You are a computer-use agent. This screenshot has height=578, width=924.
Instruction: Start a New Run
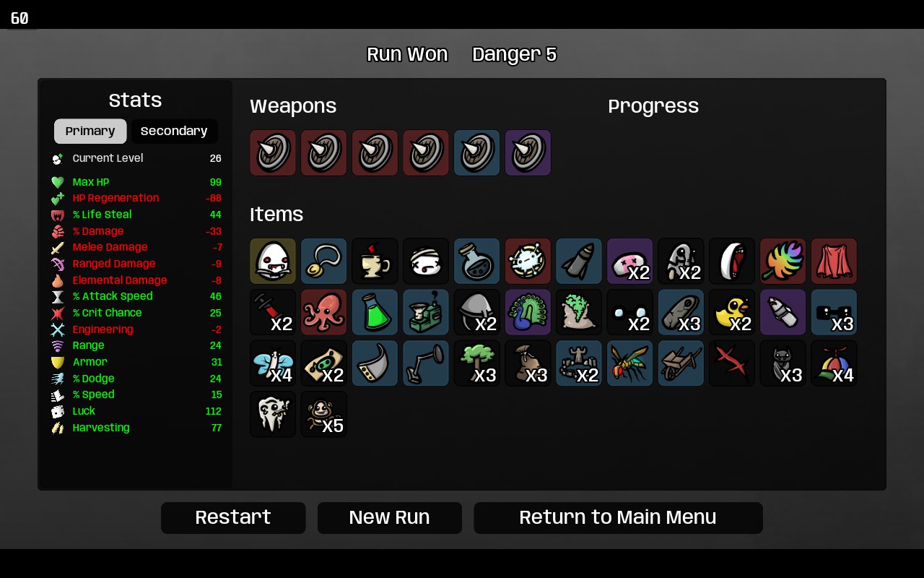click(390, 518)
